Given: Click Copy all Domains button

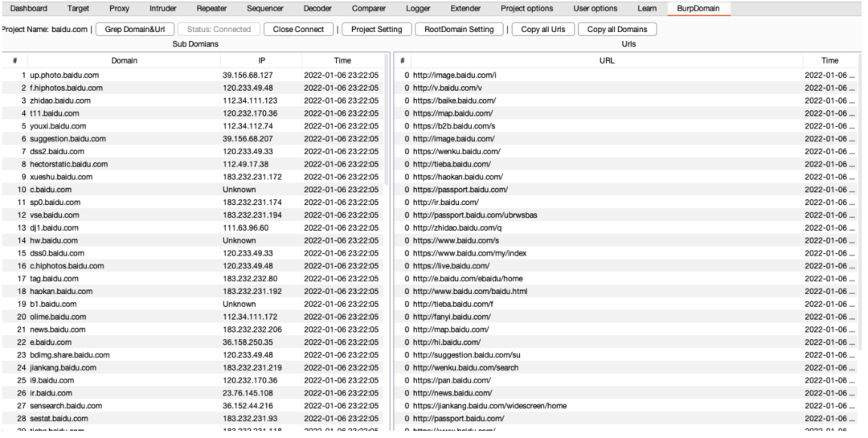Looking at the screenshot, I should pyautogui.click(x=618, y=29).
